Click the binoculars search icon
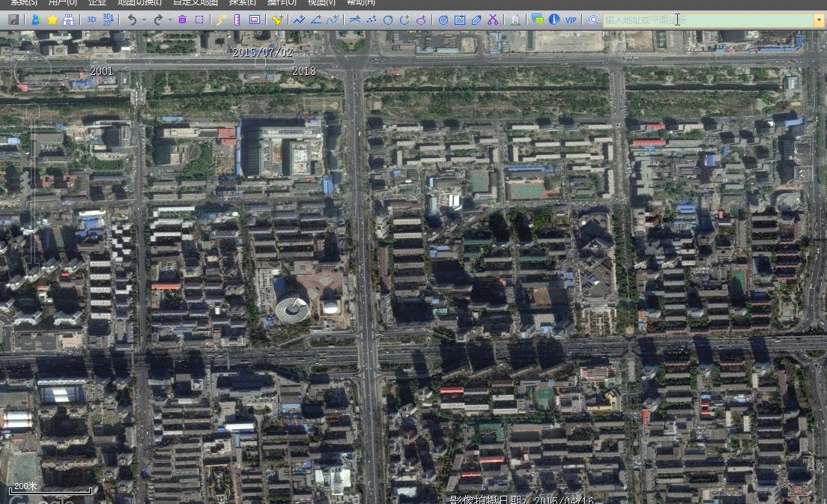The height and width of the screenshot is (504, 827). (69, 20)
